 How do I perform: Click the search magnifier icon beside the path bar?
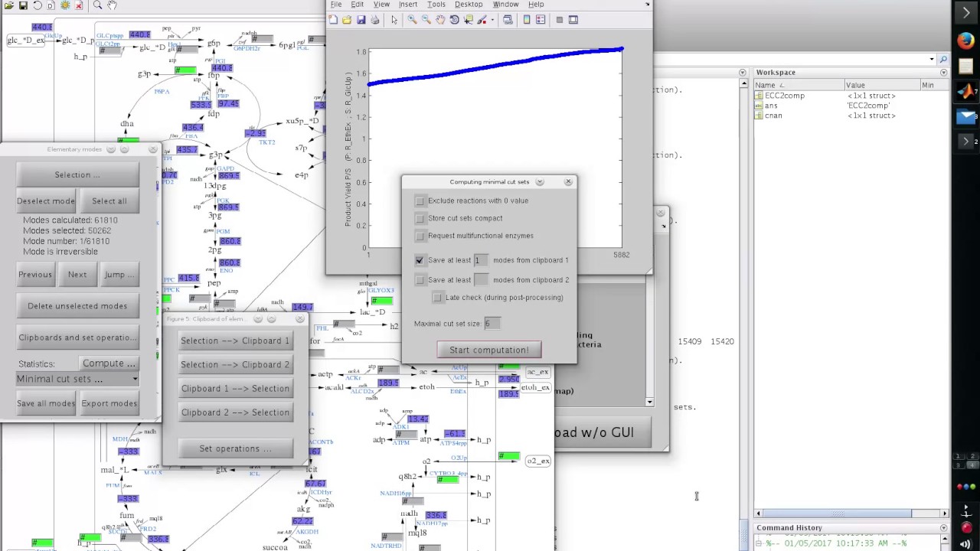tap(943, 59)
